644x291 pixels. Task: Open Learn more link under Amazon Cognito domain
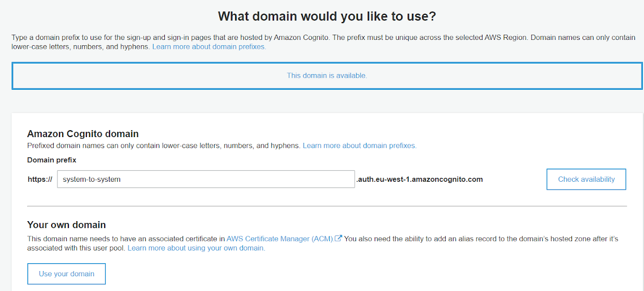359,145
